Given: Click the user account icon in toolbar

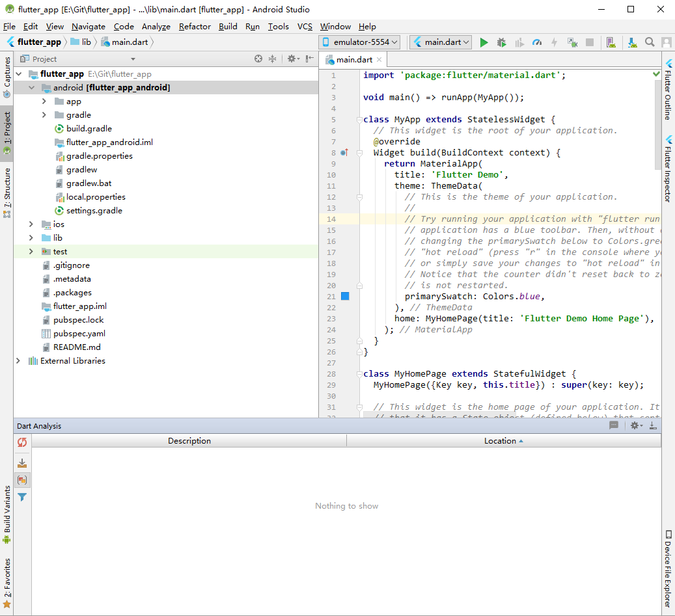Looking at the screenshot, I should (x=667, y=42).
